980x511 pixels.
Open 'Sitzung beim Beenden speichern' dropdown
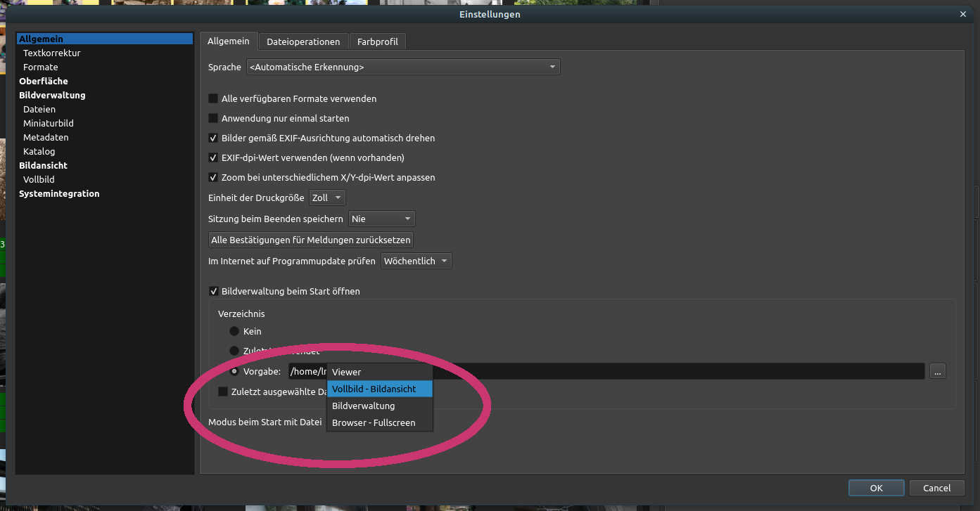(381, 219)
